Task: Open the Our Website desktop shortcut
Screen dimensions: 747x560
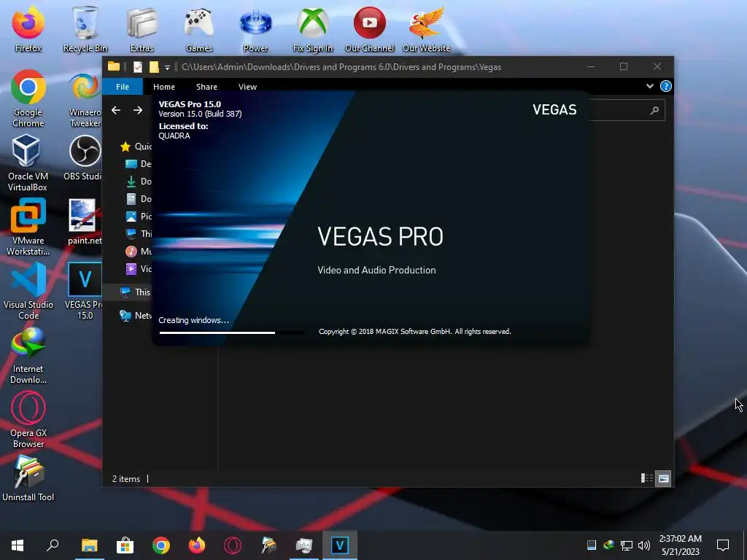Action: point(426,29)
